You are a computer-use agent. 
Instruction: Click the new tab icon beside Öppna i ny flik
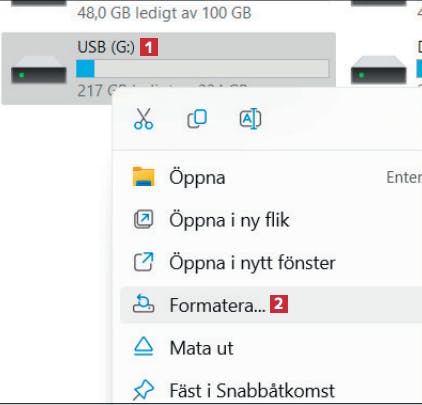pyautogui.click(x=143, y=219)
